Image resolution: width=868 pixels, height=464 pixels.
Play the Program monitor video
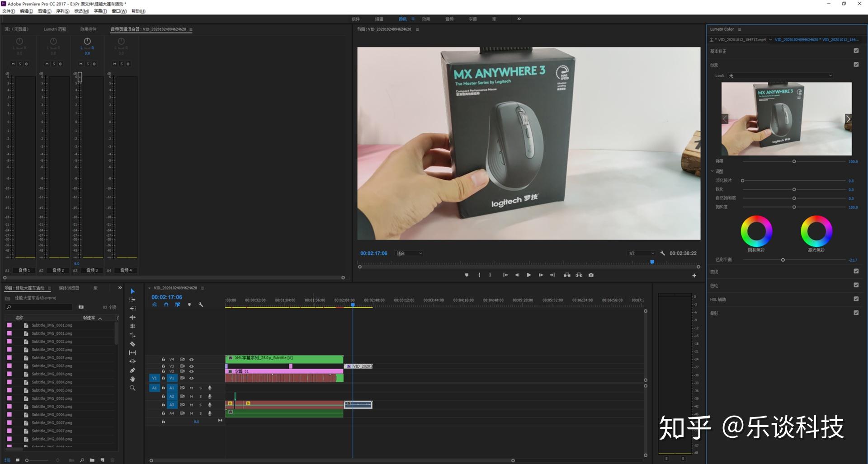tap(528, 275)
